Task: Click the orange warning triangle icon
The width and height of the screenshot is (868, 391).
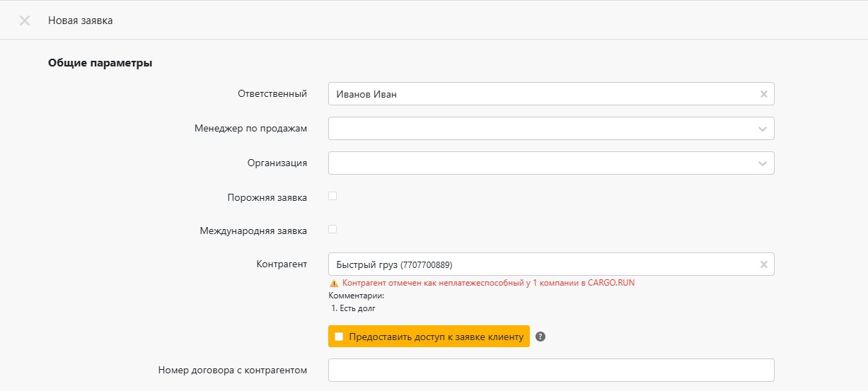Action: (x=334, y=283)
